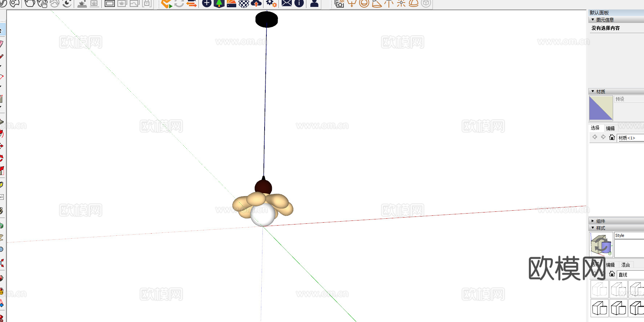The image size is (644, 322).
Task: Click the palette-shaped toolbar icon
Action: pos(15,4)
